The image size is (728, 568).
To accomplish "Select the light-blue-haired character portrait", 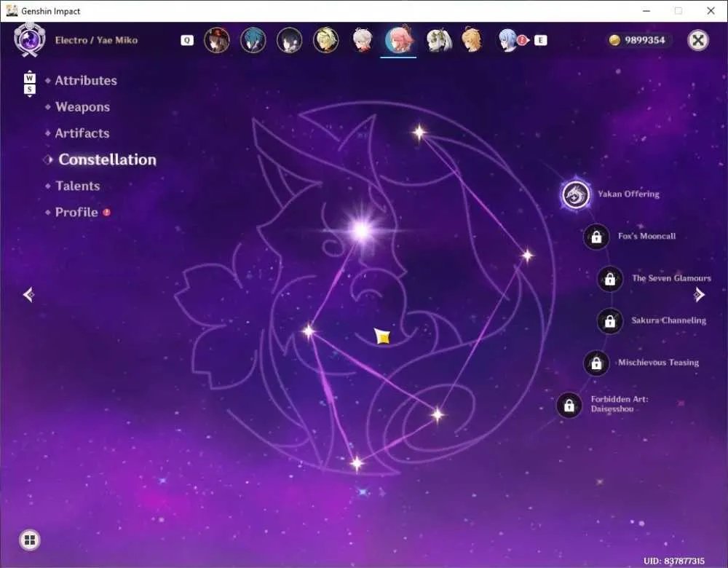I will point(507,40).
